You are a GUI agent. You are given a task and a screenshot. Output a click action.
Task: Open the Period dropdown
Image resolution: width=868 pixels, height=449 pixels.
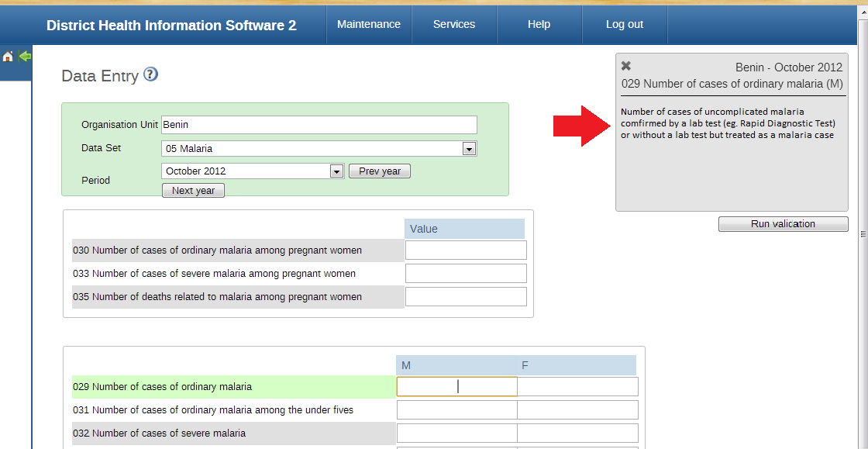336,171
